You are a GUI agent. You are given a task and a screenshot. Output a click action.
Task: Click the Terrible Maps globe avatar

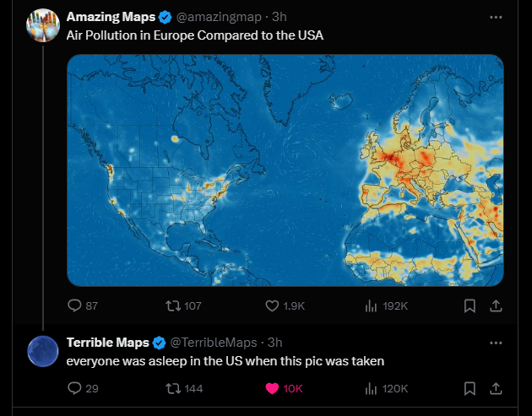pos(43,350)
